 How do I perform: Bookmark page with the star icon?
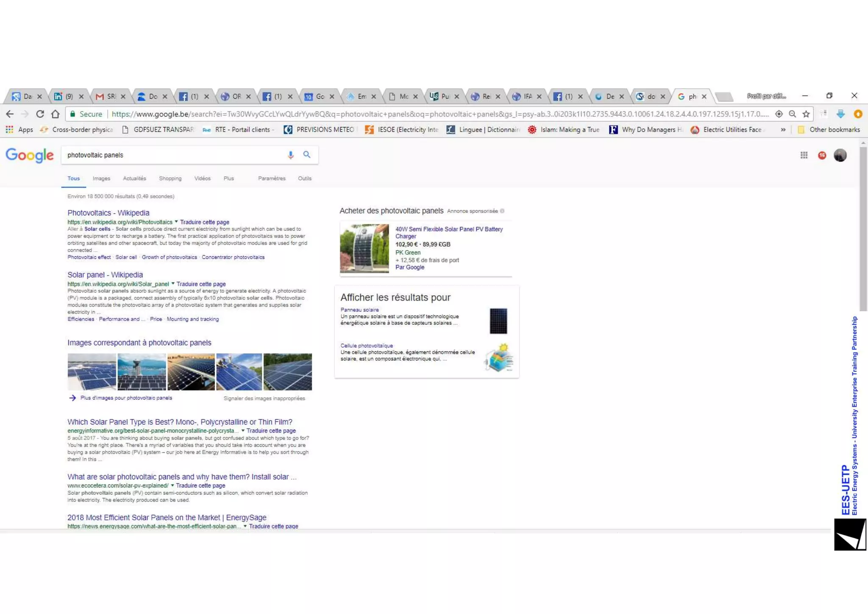(x=806, y=114)
